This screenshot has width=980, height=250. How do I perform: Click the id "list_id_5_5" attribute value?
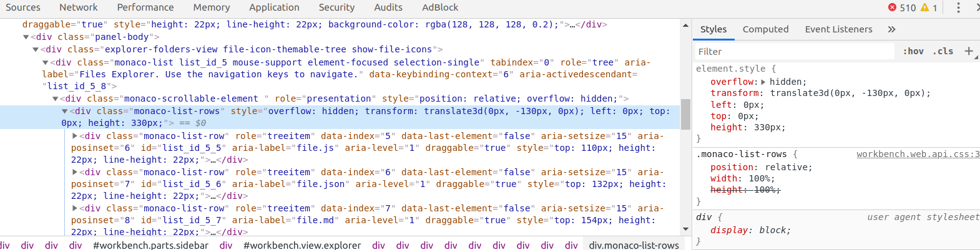(x=192, y=148)
